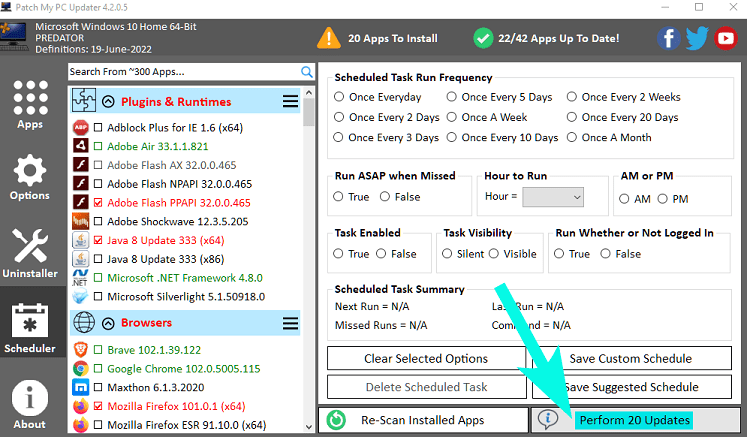The image size is (747, 437).
Task: Click the Adblock Plus ABP icon
Action: pos(81,128)
